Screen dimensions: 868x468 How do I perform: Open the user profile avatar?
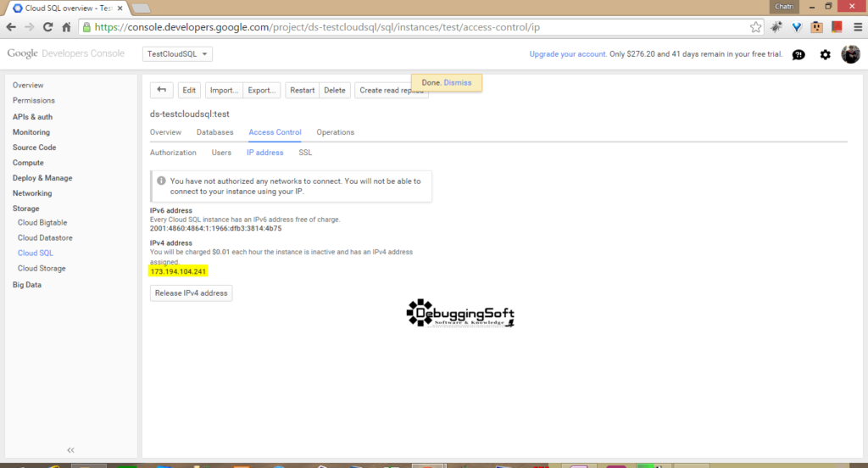pos(851,54)
